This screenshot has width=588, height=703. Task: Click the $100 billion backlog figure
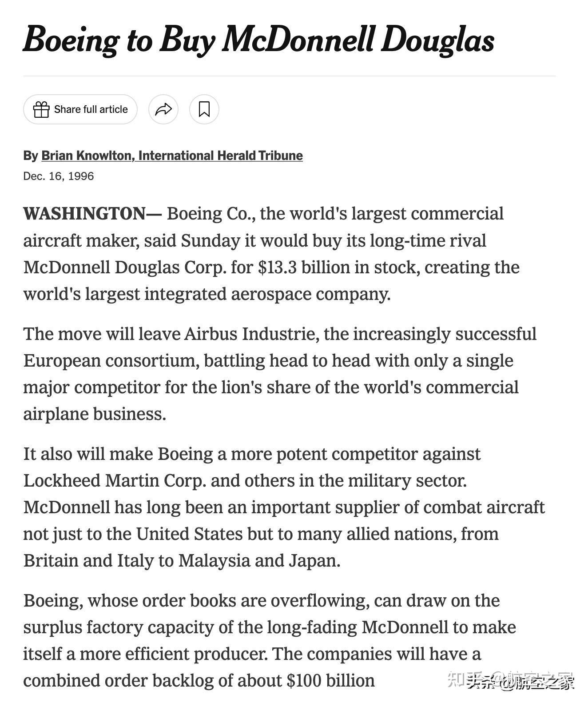(331, 681)
